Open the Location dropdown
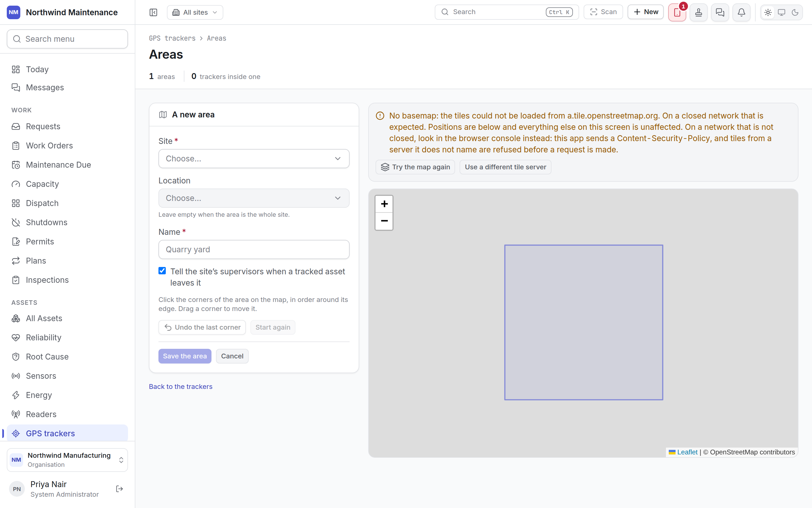 [x=254, y=198]
